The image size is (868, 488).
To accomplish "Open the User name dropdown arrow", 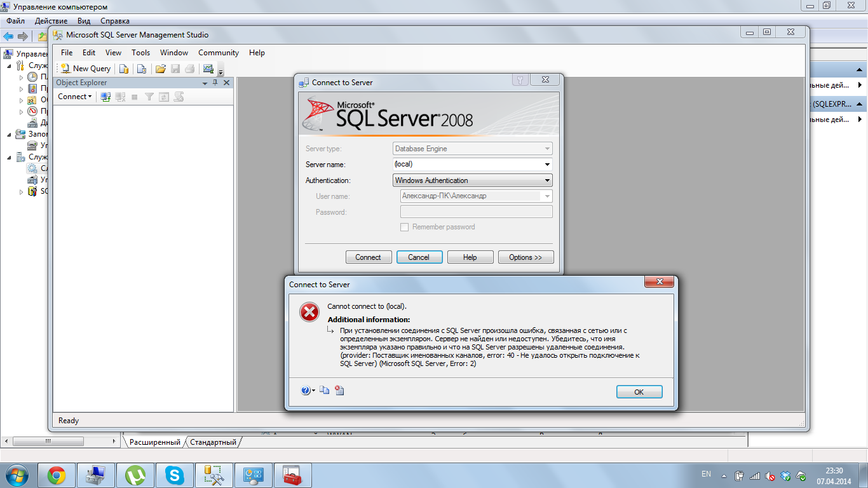I will click(547, 196).
